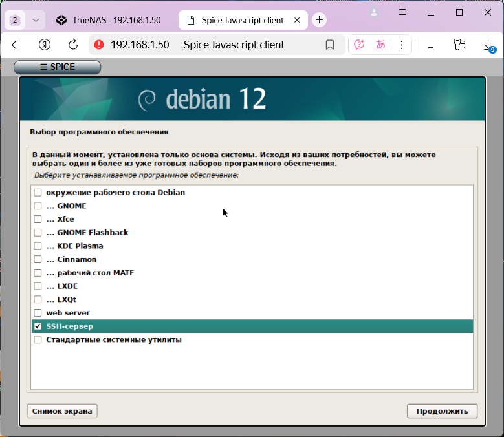Click the 'Стандартные системные утилиты' label
Image resolution: width=504 pixels, height=437 pixels.
114,340
